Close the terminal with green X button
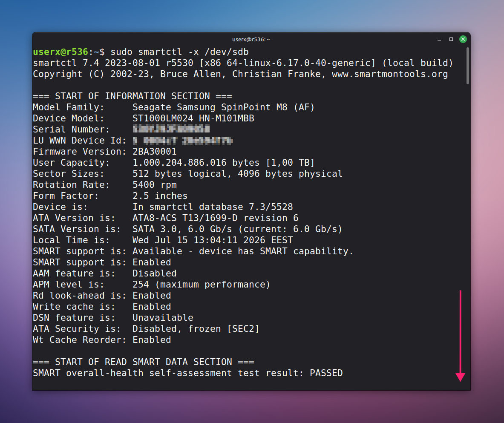 click(x=463, y=39)
